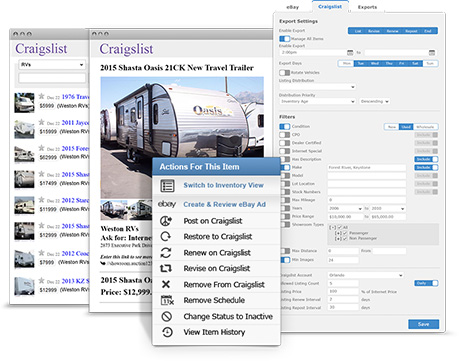The height and width of the screenshot is (361, 459).
Task: Star the $17499 2015 Shasta listing
Action: pos(41,174)
